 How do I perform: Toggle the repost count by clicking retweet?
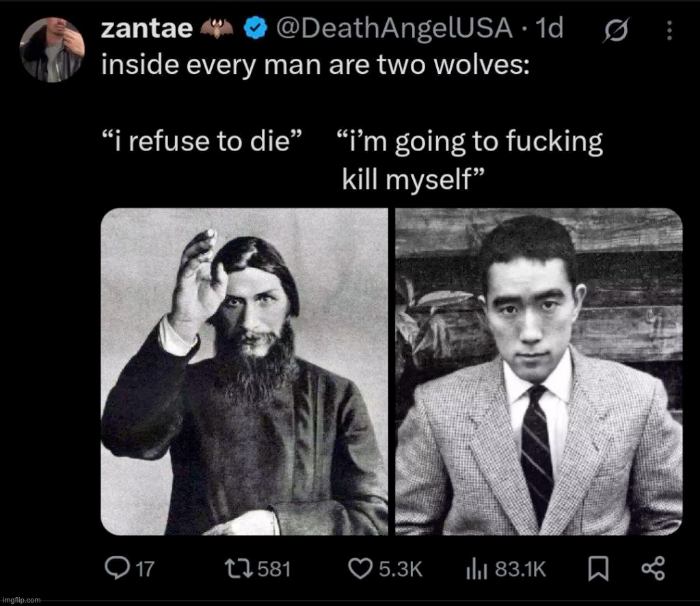pyautogui.click(x=238, y=567)
